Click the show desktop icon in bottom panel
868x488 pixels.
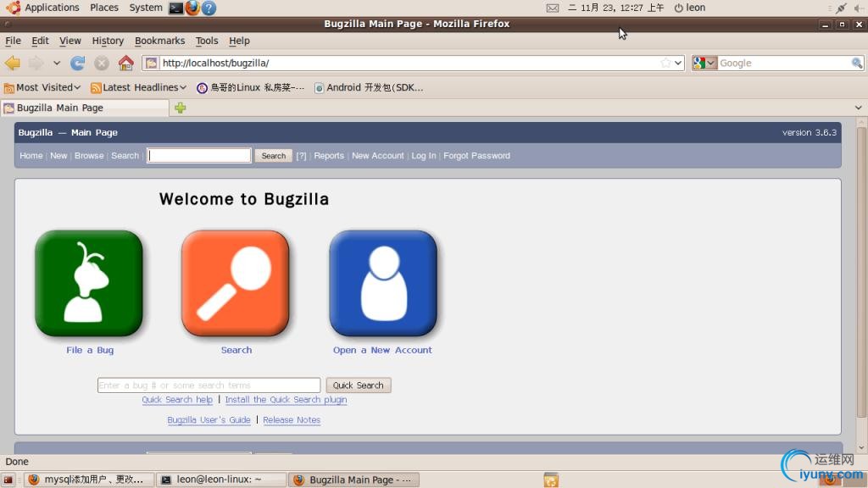pos(8,480)
